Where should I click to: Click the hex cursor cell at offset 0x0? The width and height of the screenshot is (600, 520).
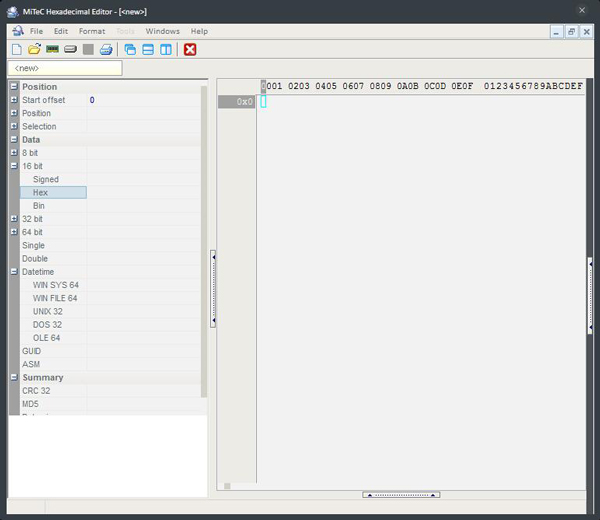pos(263,101)
